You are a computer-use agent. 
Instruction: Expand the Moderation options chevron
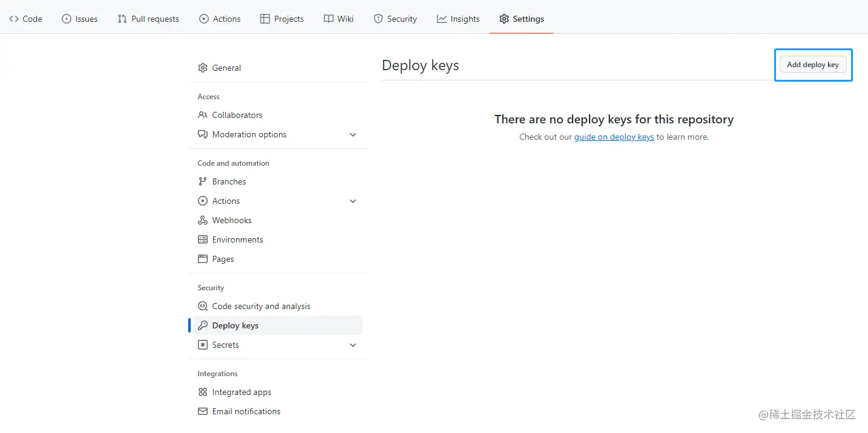(x=353, y=134)
